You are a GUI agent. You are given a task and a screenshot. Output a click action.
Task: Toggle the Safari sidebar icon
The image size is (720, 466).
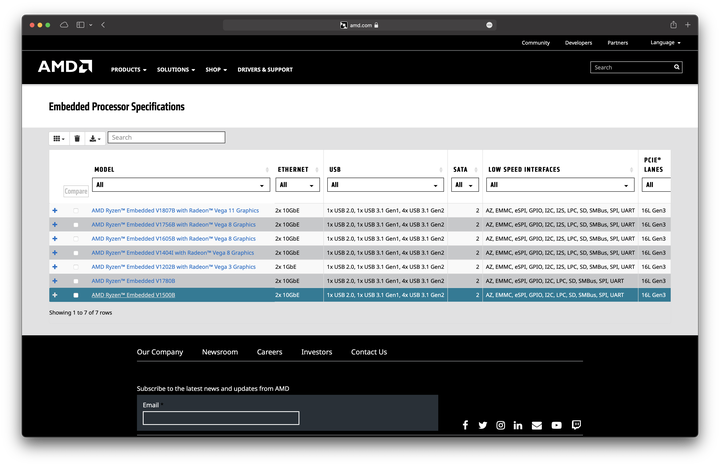(x=80, y=25)
